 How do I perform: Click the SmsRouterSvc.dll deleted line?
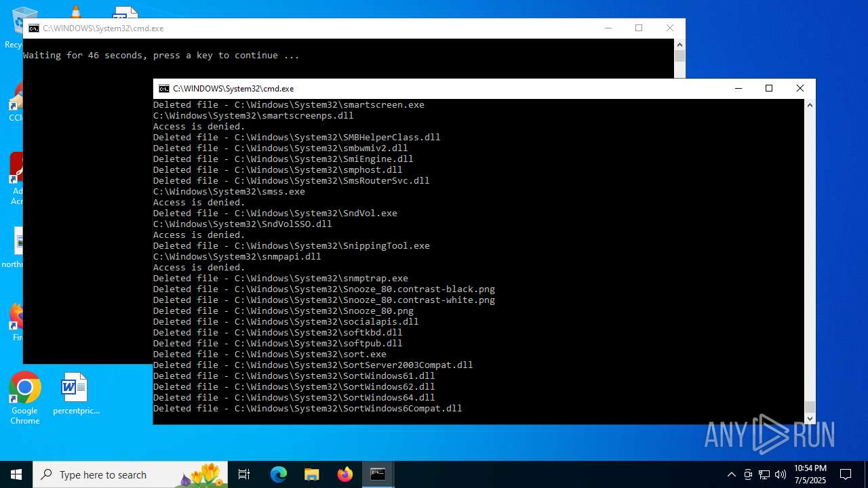[x=292, y=181]
